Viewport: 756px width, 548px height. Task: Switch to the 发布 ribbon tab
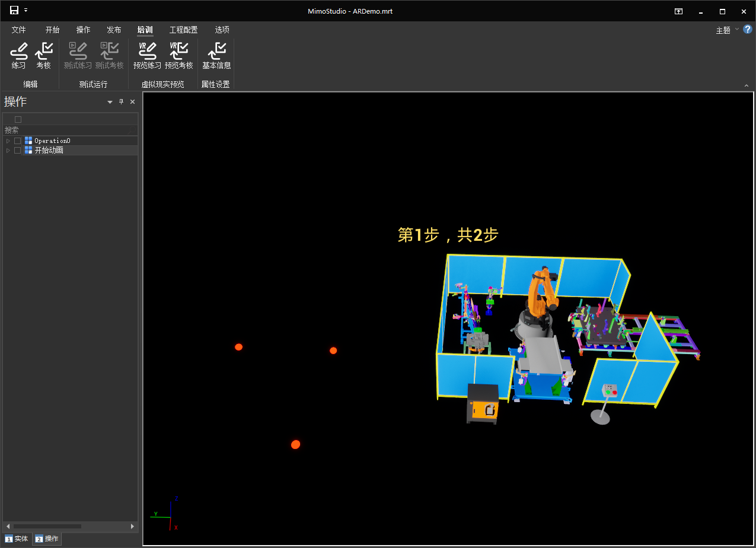click(x=114, y=30)
